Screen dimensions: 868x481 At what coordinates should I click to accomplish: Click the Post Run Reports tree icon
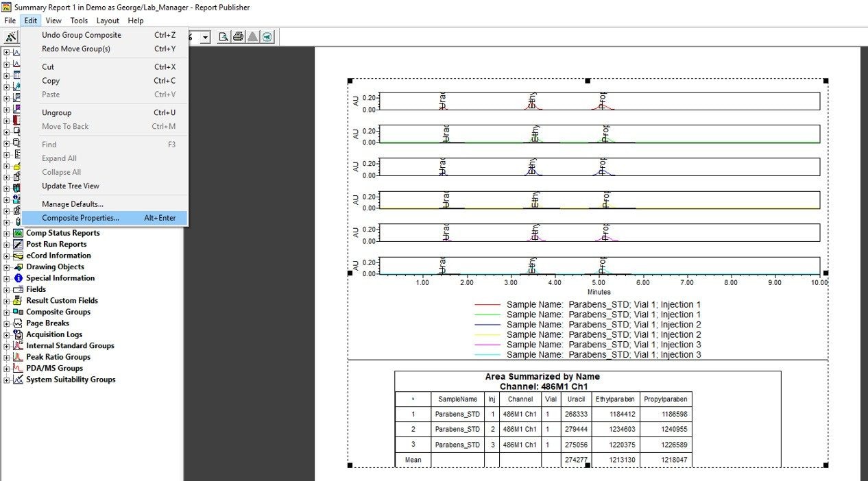click(17, 245)
